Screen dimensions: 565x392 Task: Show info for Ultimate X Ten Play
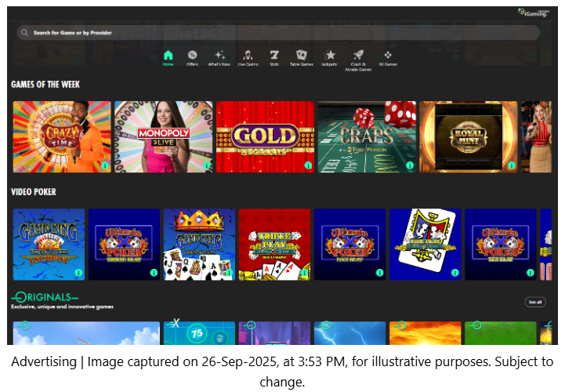[531, 273]
